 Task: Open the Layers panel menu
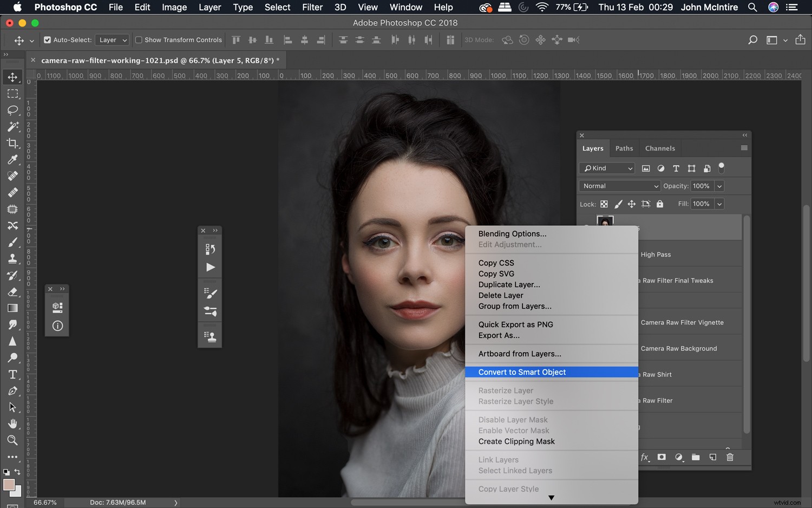click(744, 148)
